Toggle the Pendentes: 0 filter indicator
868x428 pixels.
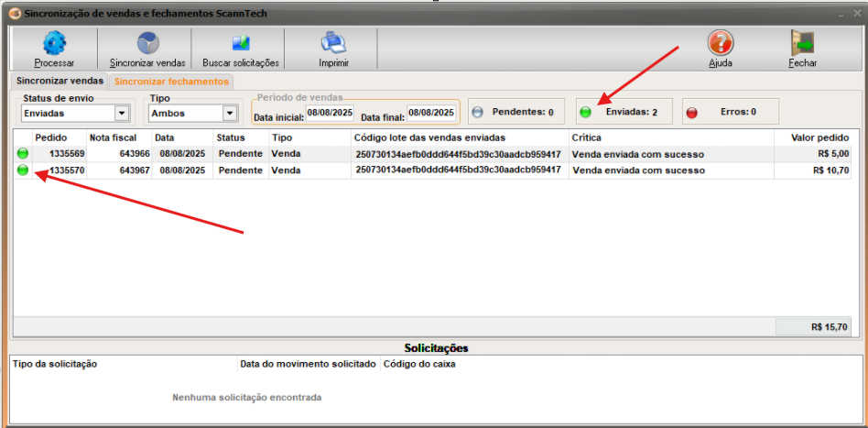(x=477, y=112)
